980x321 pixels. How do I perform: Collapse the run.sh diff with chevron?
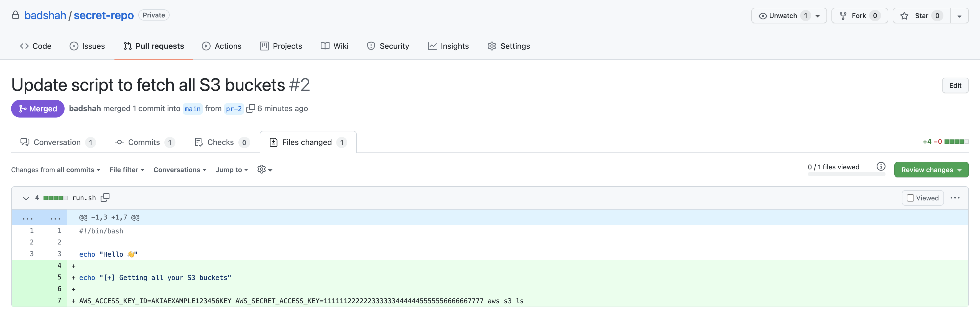[x=26, y=198]
